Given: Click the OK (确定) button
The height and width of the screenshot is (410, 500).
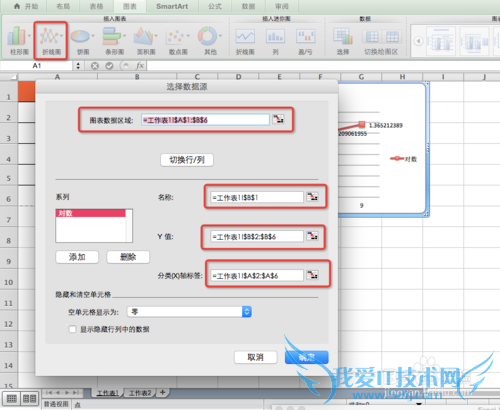Looking at the screenshot, I should click(307, 357).
